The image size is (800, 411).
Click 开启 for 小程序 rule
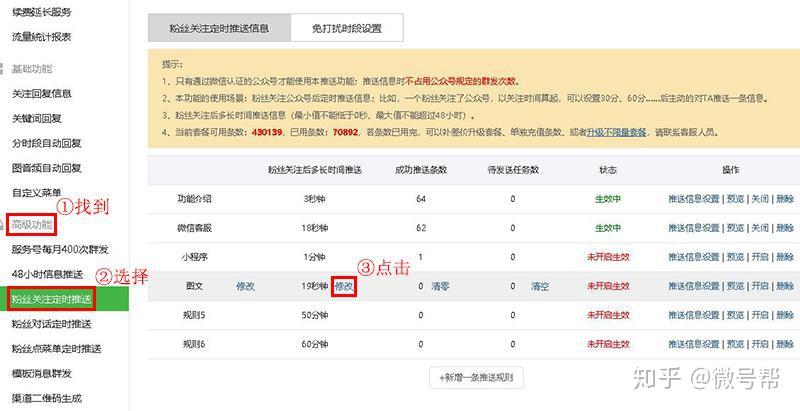[760, 257]
